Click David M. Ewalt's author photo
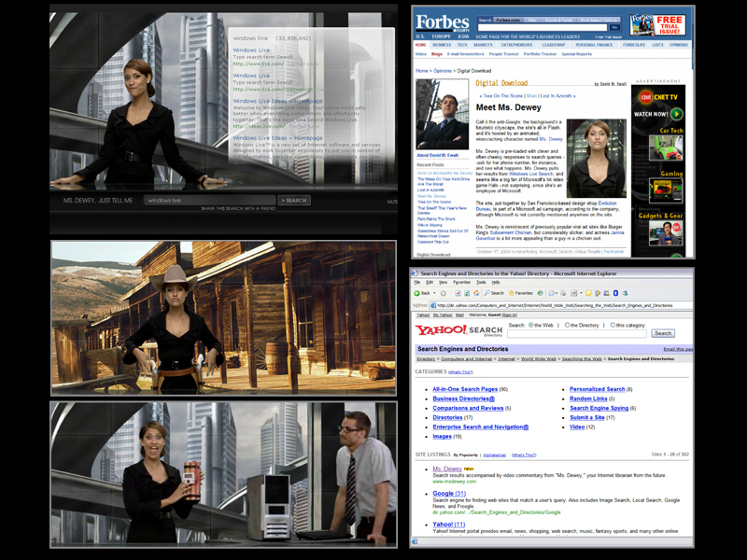 coord(442,114)
